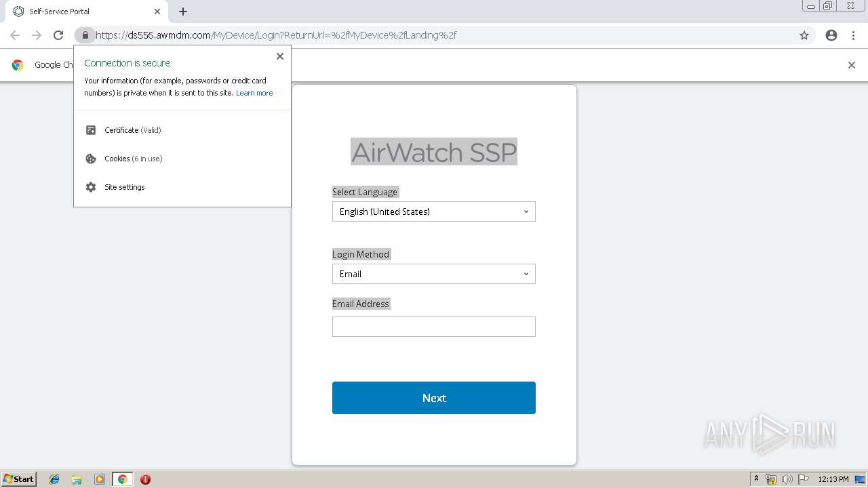This screenshot has width=868, height=488.
Task: Open the Chrome profile avatar icon
Action: click(x=831, y=35)
